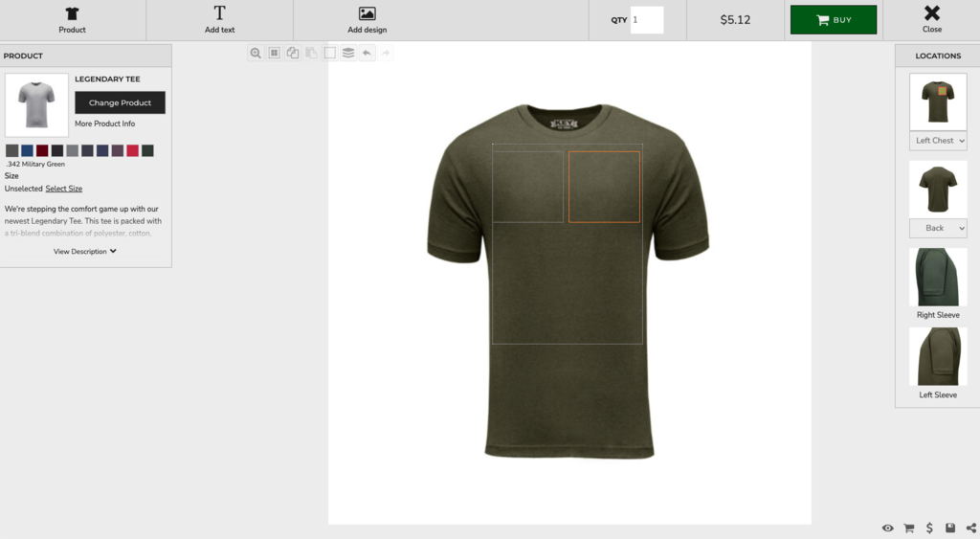Open the Back location dropdown
980x539 pixels.
pos(938,228)
